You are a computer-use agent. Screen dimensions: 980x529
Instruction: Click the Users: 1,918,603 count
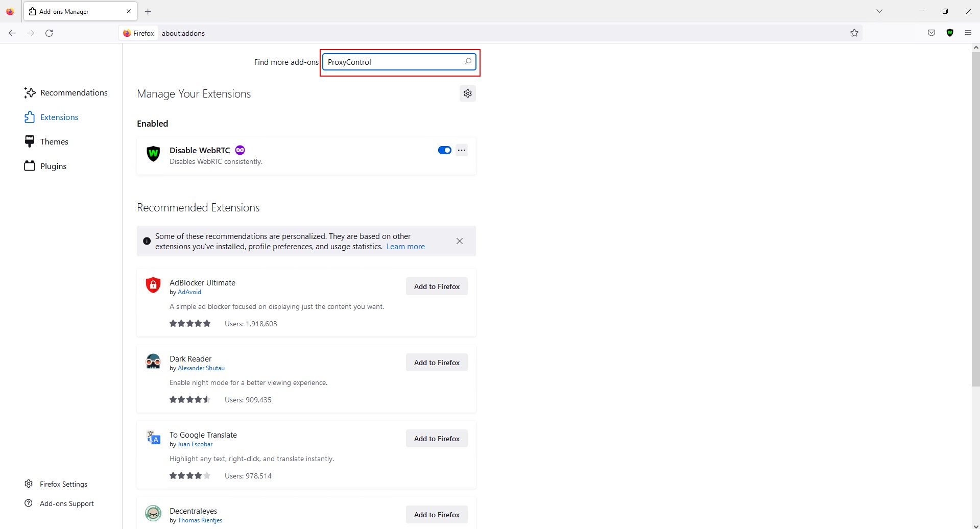coord(251,324)
